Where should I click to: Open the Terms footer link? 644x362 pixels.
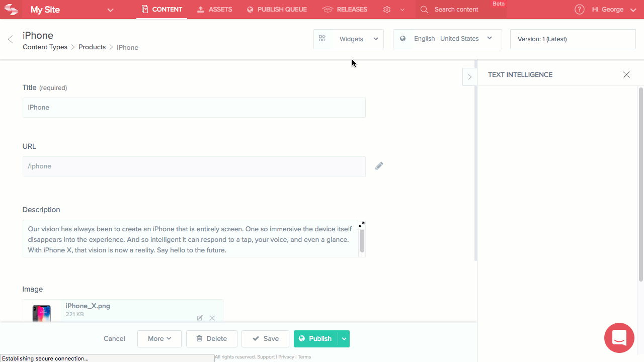pyautogui.click(x=304, y=357)
